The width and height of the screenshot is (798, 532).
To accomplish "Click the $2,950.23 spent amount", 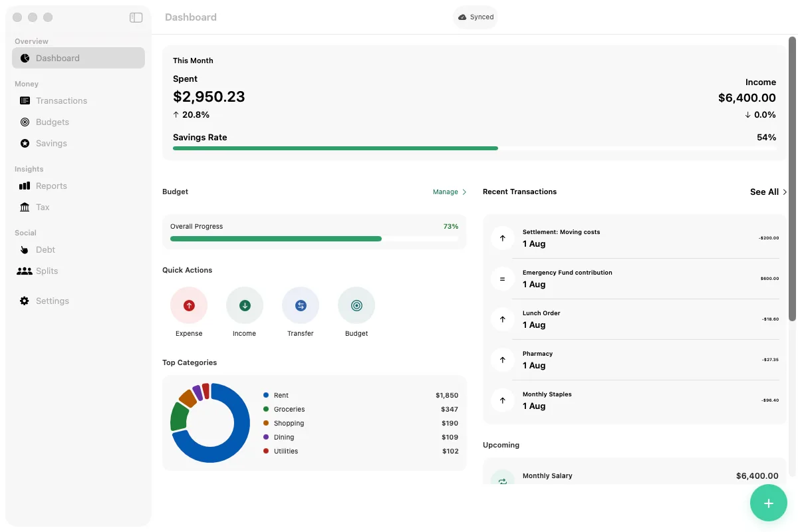I will [x=209, y=97].
